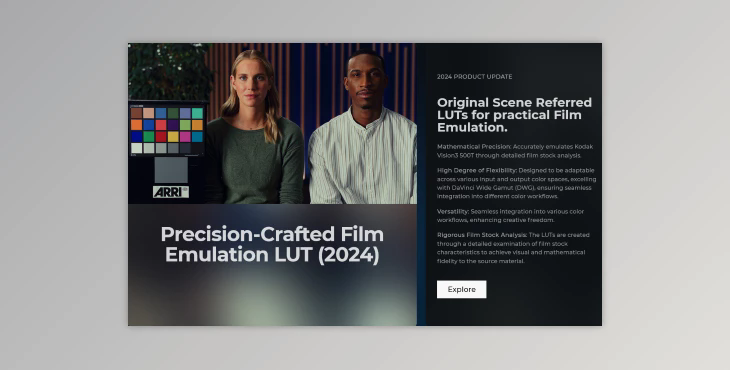This screenshot has height=370, width=730.
Task: Click the "Mathematical Precision" paragraph
Action: (515, 151)
